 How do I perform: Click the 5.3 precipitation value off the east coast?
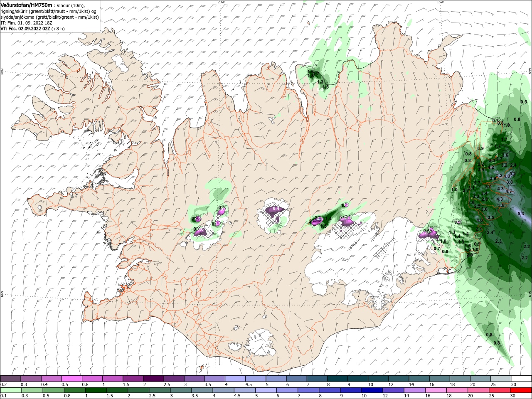[521, 214]
